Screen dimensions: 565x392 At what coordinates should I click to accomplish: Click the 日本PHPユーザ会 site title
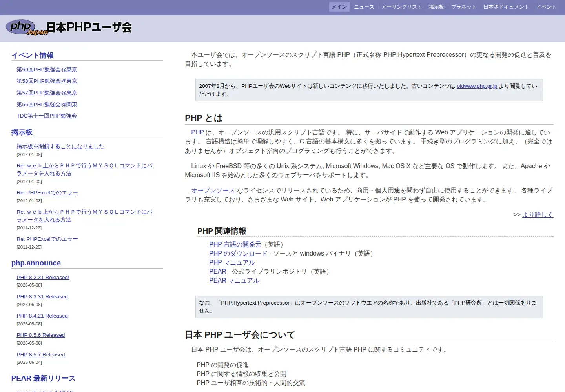click(89, 27)
